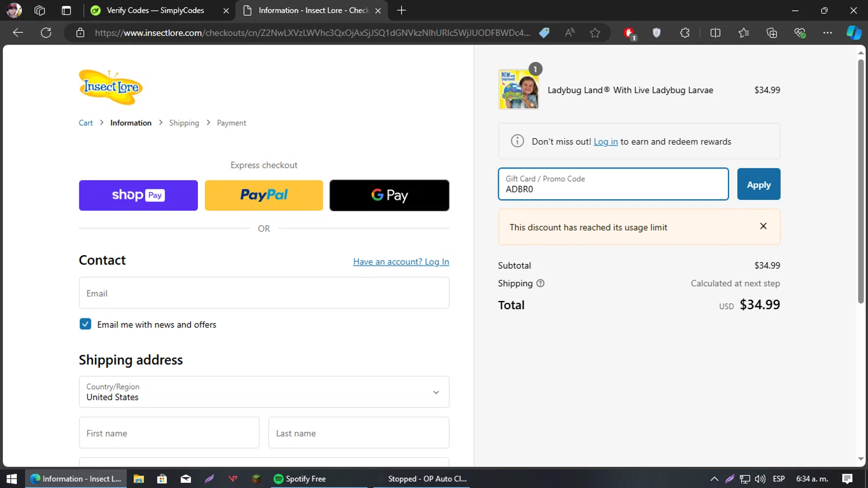Check out with Google Pay
This screenshot has width=868, height=488.
(389, 195)
